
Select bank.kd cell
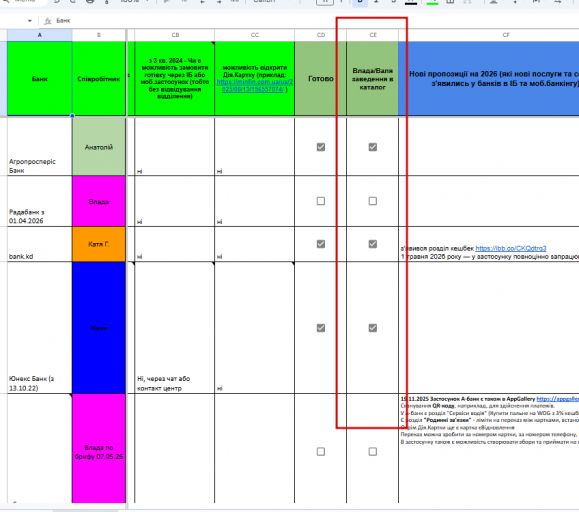click(40, 244)
